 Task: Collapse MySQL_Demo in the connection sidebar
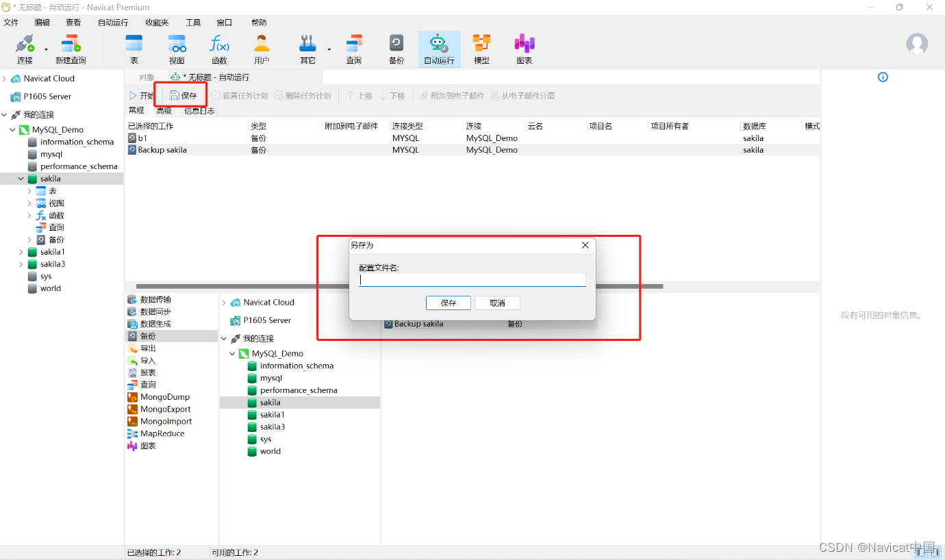pyautogui.click(x=12, y=130)
